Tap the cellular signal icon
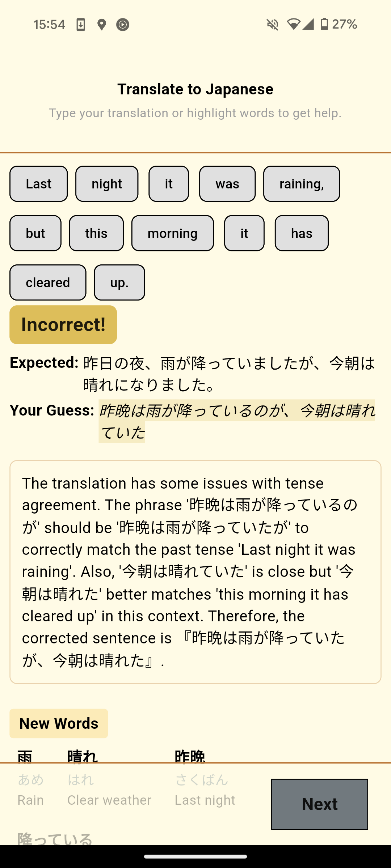This screenshot has height=868, width=391. tap(308, 25)
